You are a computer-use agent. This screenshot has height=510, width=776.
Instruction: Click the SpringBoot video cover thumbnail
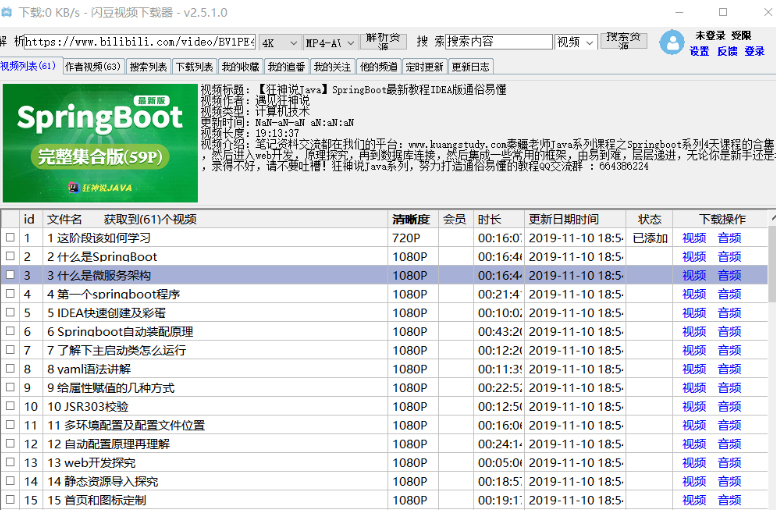point(100,143)
